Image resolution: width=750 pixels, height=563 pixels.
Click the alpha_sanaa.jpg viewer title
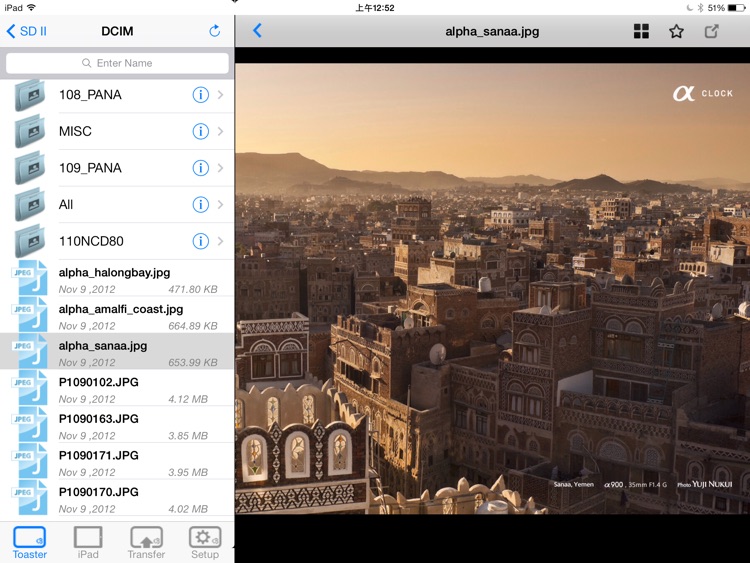pyautogui.click(x=492, y=32)
